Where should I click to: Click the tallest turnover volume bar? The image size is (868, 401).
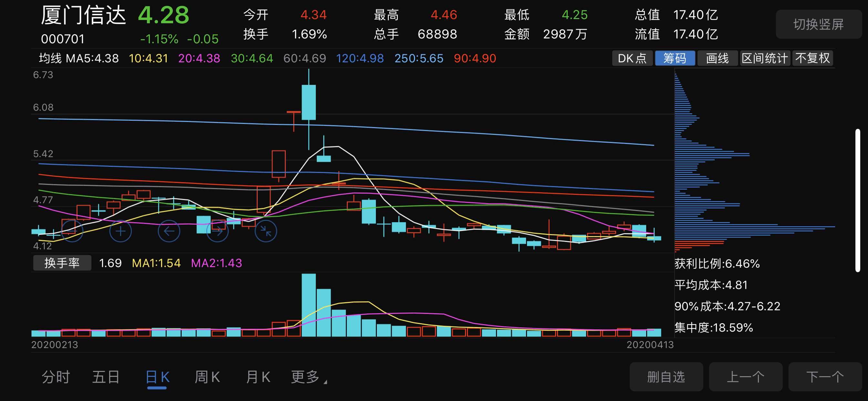coord(309,305)
